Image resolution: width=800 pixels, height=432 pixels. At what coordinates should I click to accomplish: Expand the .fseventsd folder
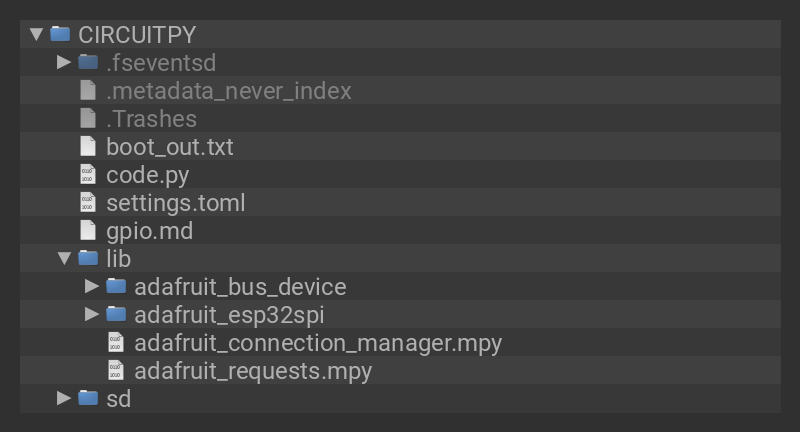tap(64, 62)
